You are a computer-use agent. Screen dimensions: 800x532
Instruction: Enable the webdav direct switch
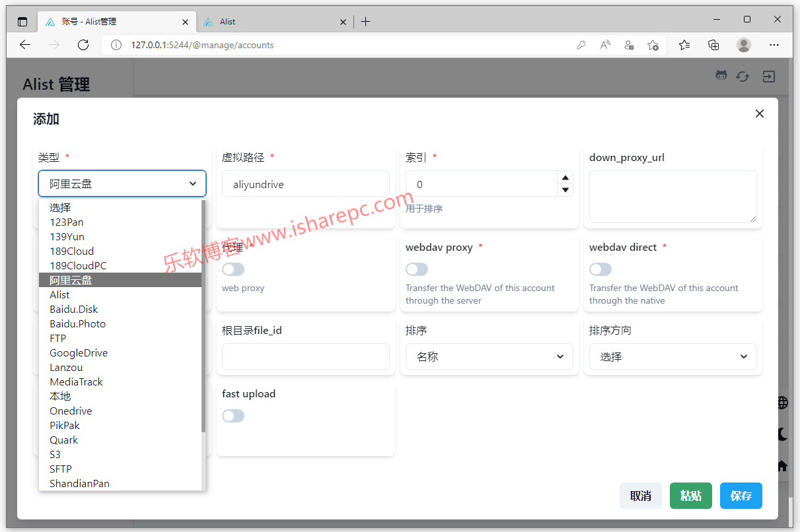pos(600,269)
